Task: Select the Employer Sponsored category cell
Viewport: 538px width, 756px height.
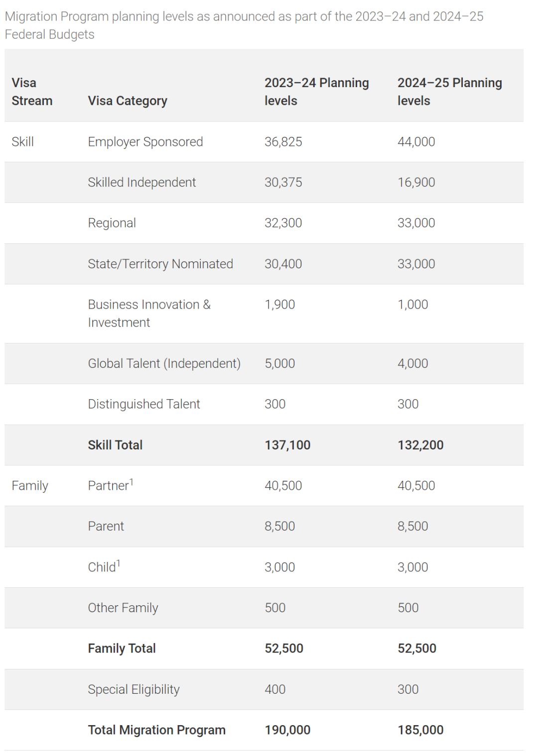Action: tap(145, 142)
